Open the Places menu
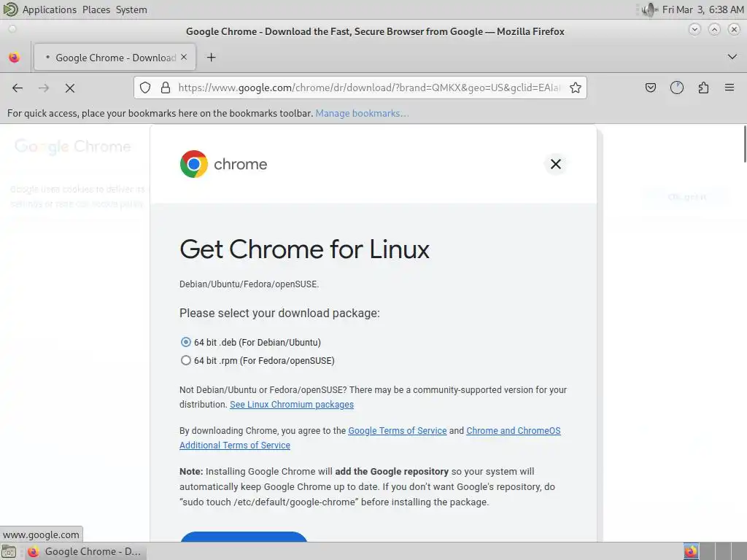Image resolution: width=747 pixels, height=560 pixels. [96, 9]
